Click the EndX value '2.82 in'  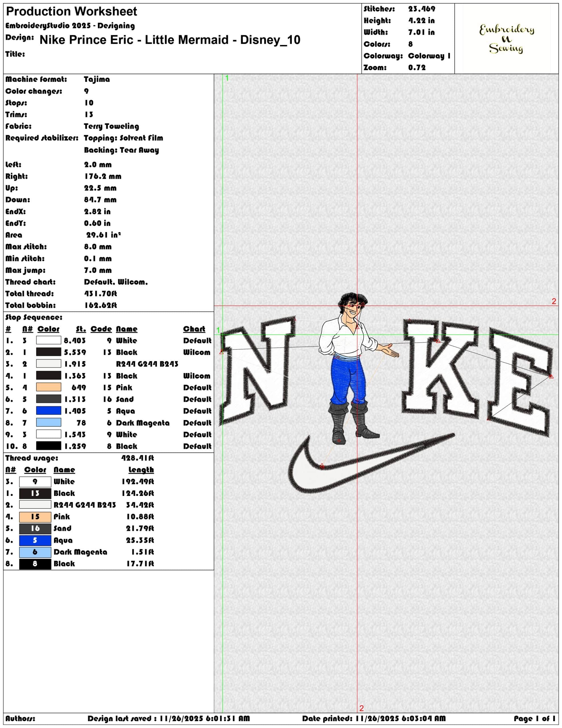click(97, 211)
